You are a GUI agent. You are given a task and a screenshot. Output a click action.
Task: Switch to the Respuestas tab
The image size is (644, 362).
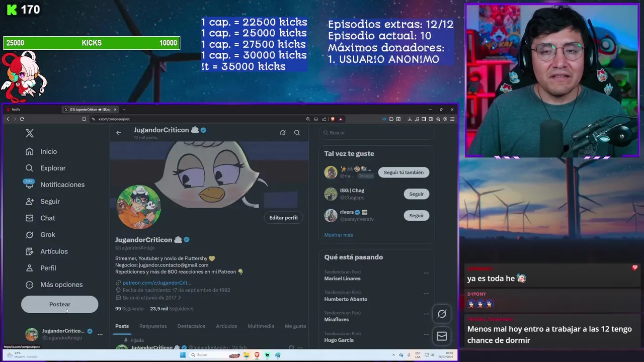pyautogui.click(x=153, y=326)
